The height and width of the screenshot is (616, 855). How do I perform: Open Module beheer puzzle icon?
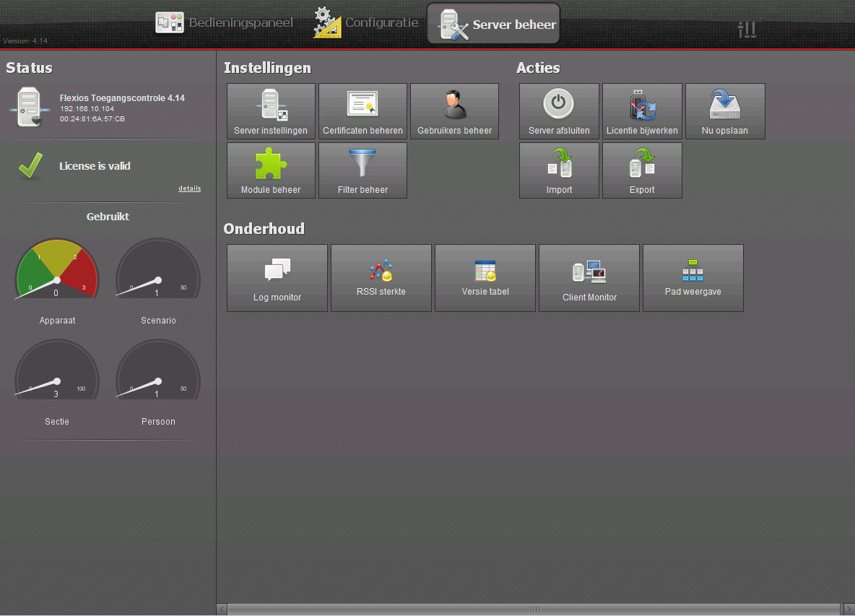271,170
